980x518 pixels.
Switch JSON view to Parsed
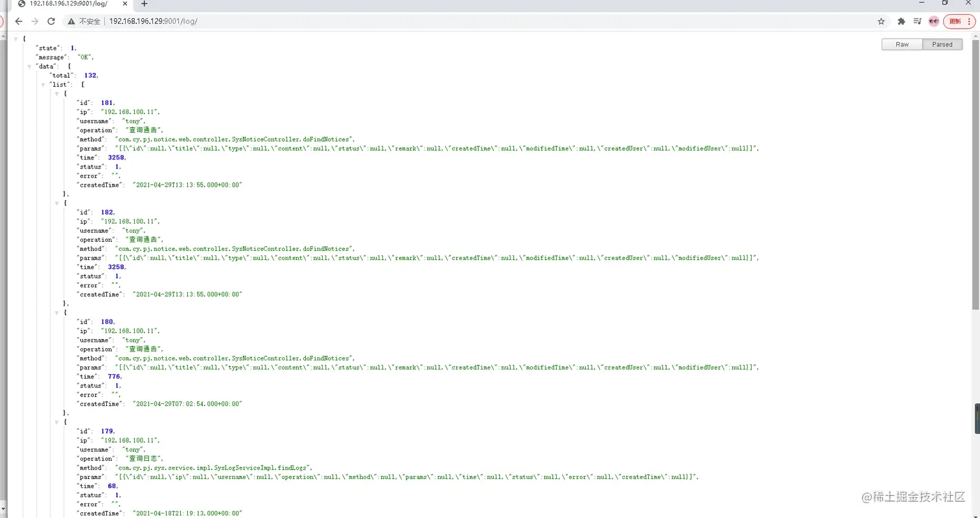point(942,44)
